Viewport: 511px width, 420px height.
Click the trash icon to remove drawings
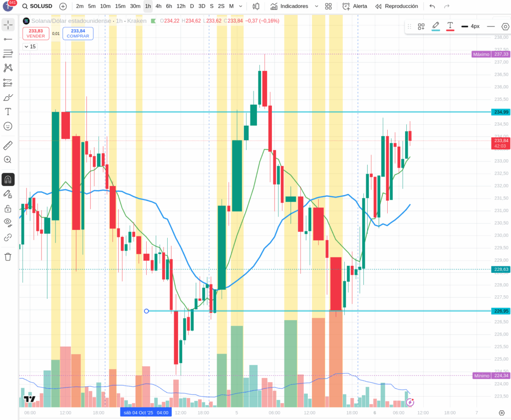[8, 257]
